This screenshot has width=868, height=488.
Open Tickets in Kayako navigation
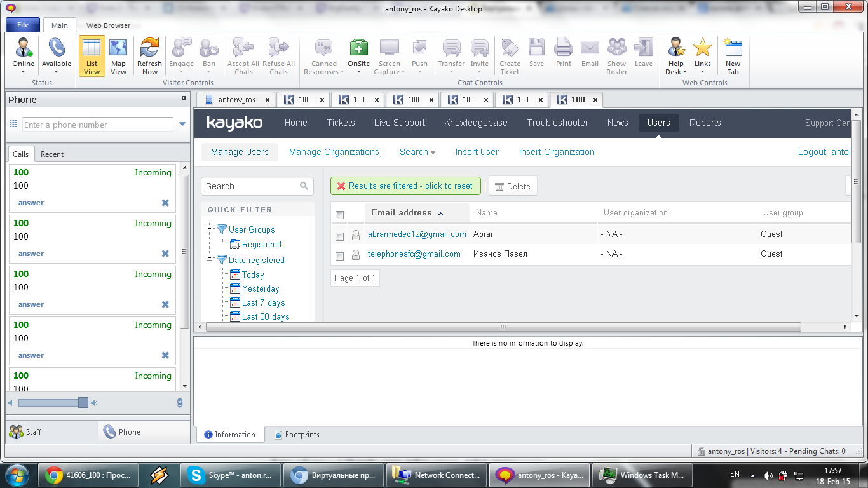tap(341, 123)
